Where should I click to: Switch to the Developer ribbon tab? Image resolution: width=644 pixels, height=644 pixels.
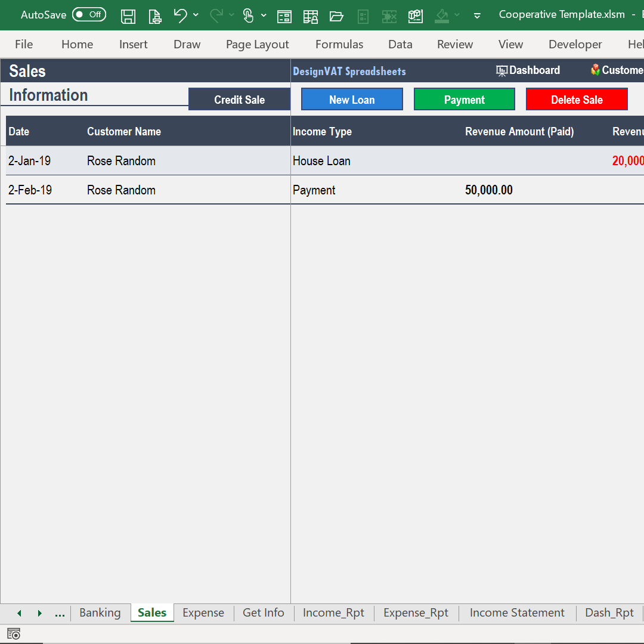point(574,44)
